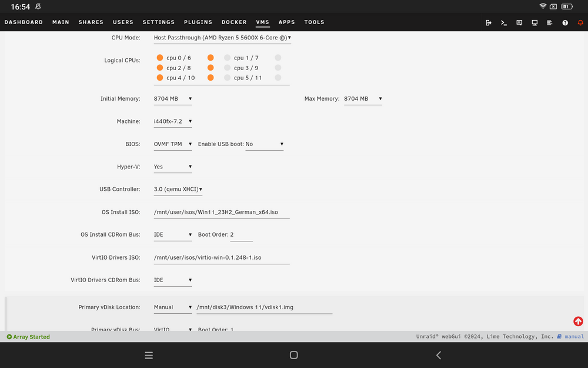Viewport: 588px width, 368px height.
Task: Go to the Plugins tab
Action: pos(198,22)
